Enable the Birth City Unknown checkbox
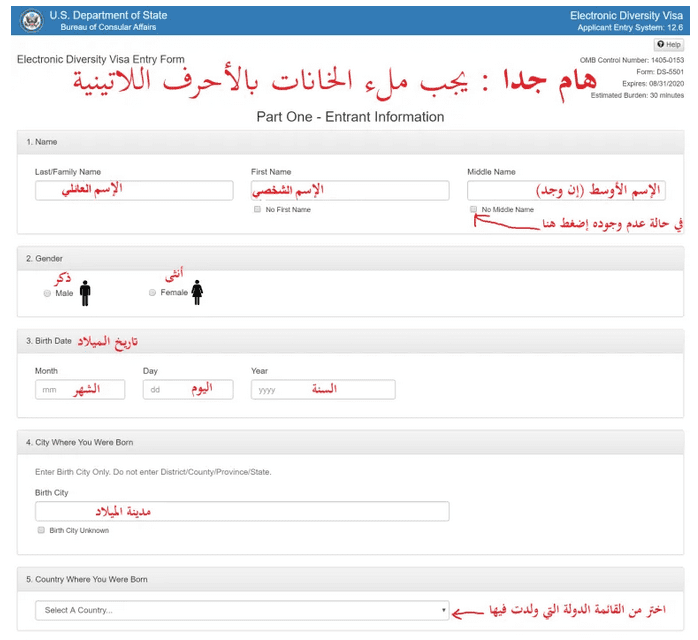Screen dimensions: 698x640 coord(41,530)
